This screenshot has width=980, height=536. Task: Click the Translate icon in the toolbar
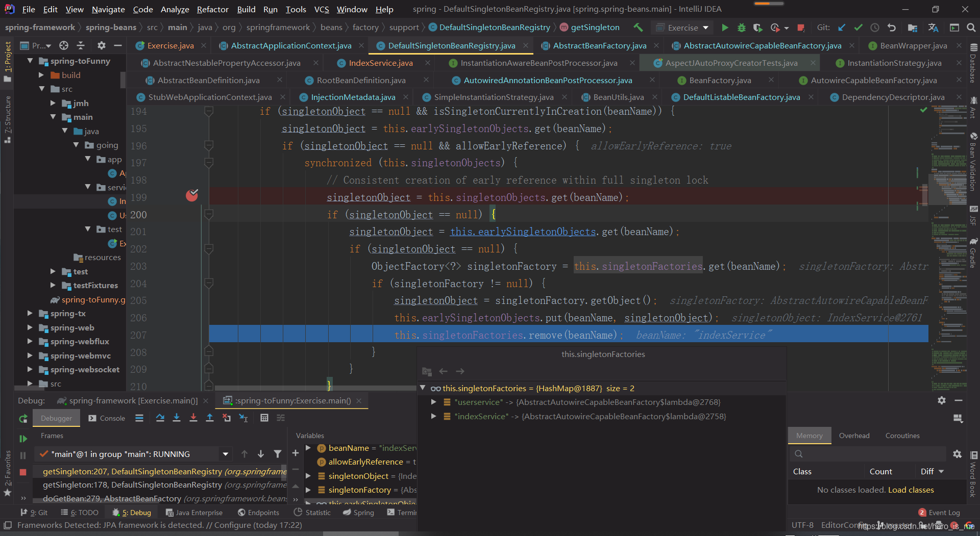click(934, 28)
